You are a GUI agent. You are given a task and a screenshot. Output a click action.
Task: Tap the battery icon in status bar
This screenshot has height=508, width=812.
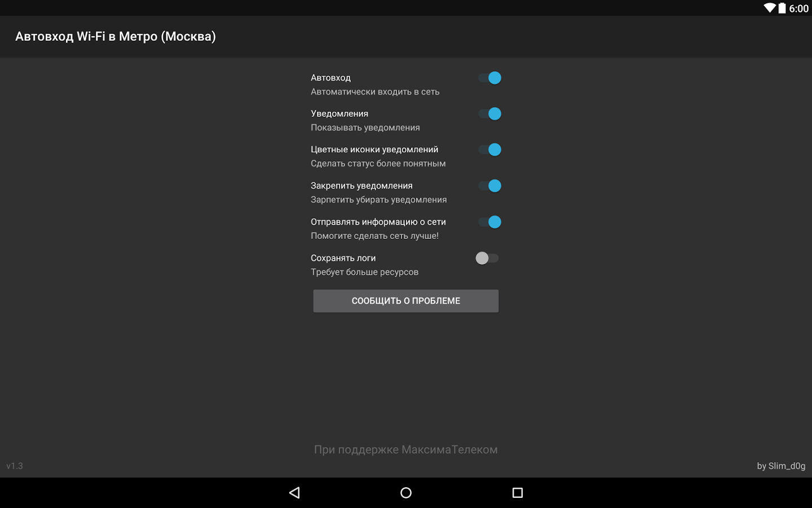[x=782, y=8]
